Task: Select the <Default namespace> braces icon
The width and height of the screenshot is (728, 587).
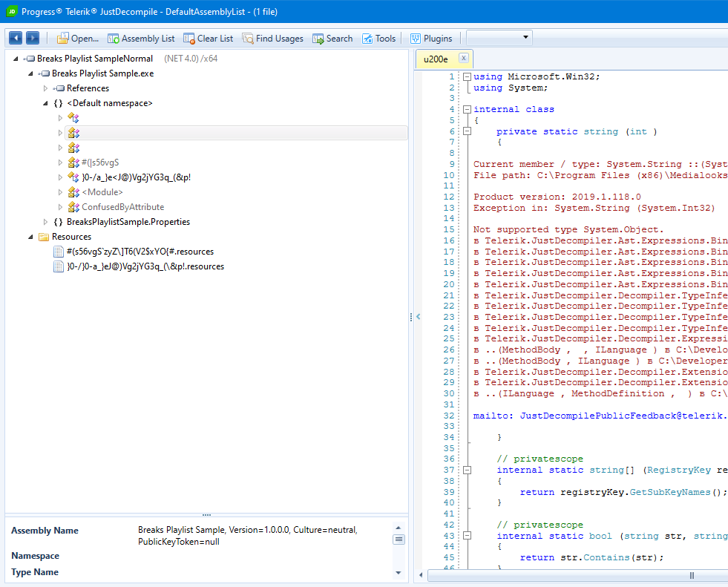Action: [58, 103]
